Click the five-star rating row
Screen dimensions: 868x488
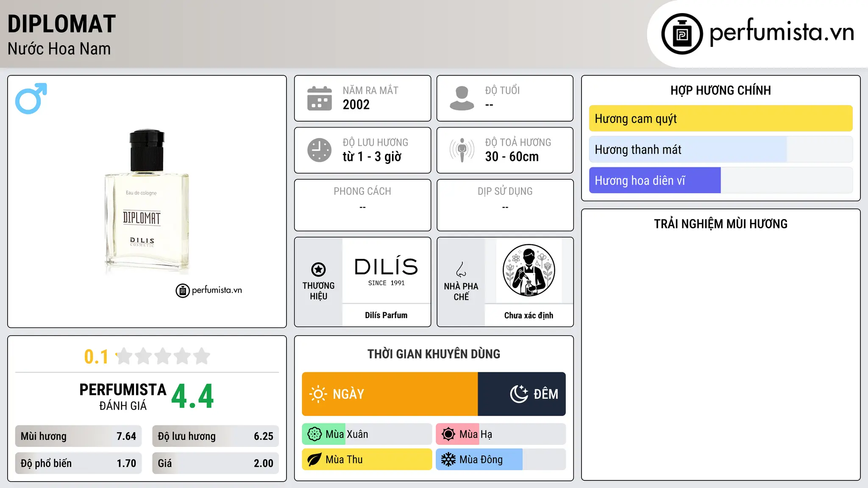[163, 356]
